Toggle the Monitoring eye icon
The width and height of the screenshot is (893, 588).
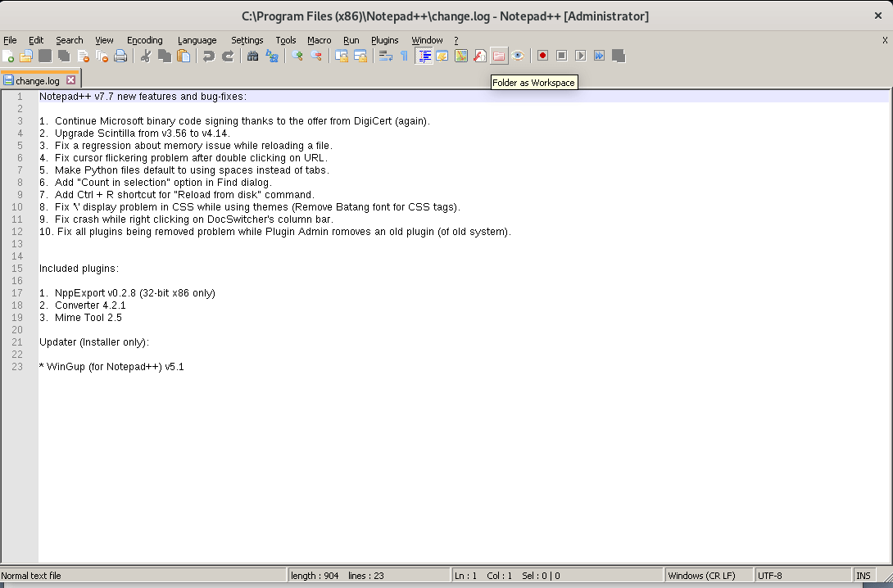click(x=518, y=56)
